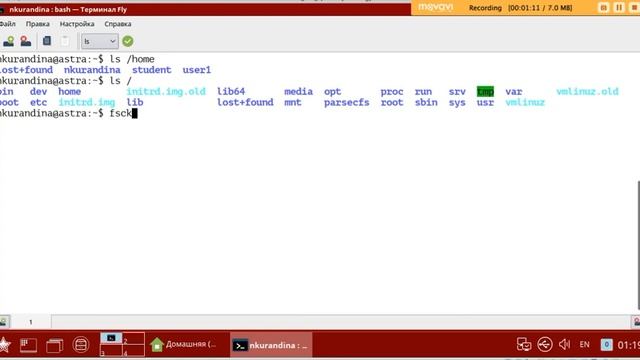This screenshot has height=360, width=640.
Task: Click the window switcher icon in taskbar
Action: point(54,345)
